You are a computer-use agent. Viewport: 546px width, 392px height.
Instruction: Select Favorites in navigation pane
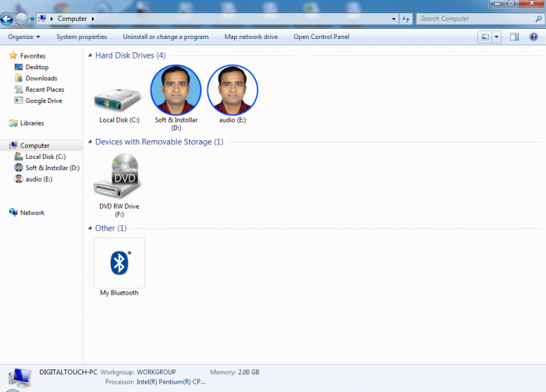tap(33, 55)
